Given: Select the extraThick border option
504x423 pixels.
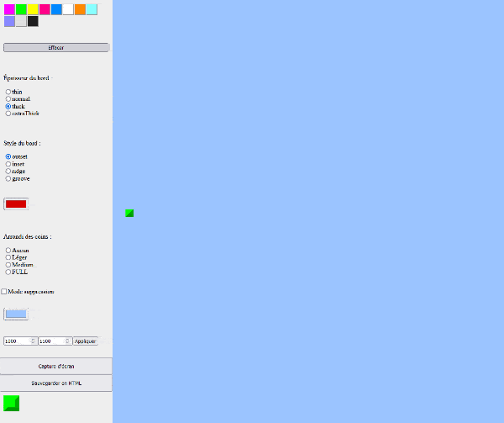Looking at the screenshot, I should (8, 114).
